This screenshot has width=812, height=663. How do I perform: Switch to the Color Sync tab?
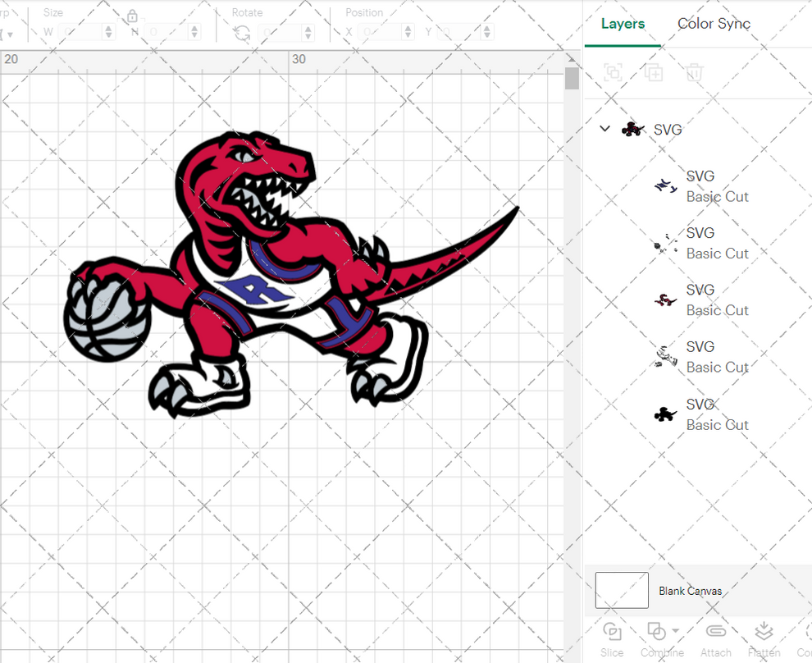tap(714, 24)
